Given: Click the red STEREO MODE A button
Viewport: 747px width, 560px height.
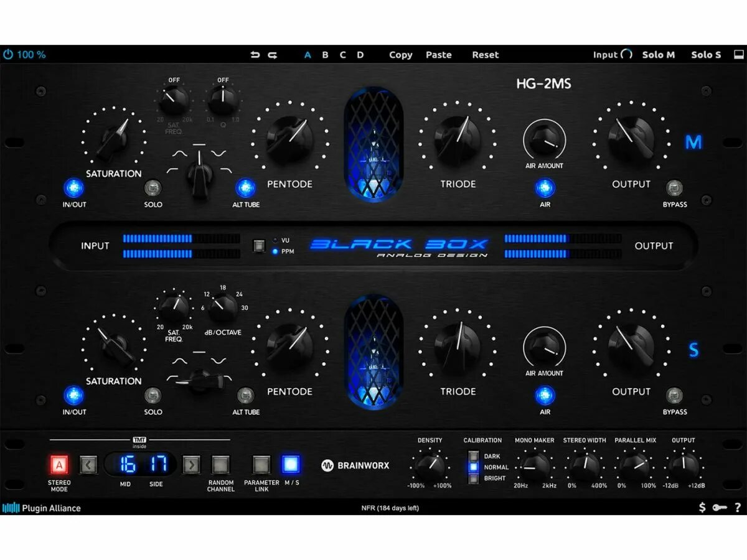Looking at the screenshot, I should point(59,464).
